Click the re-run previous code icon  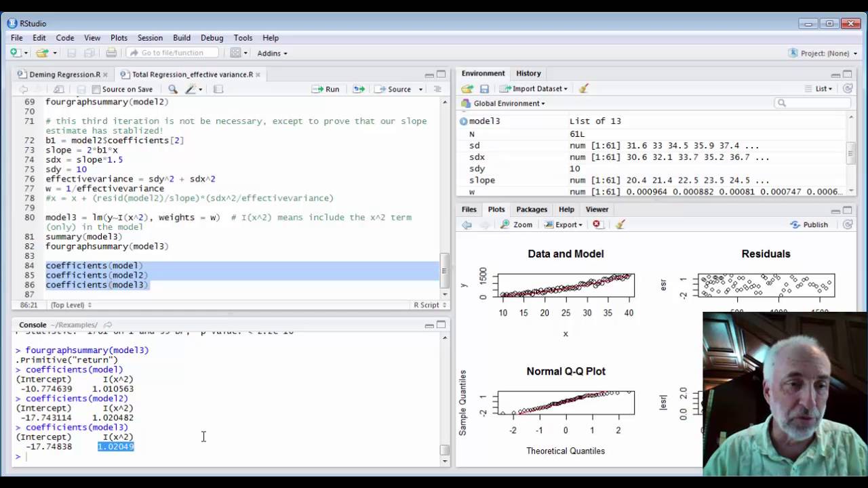359,89
